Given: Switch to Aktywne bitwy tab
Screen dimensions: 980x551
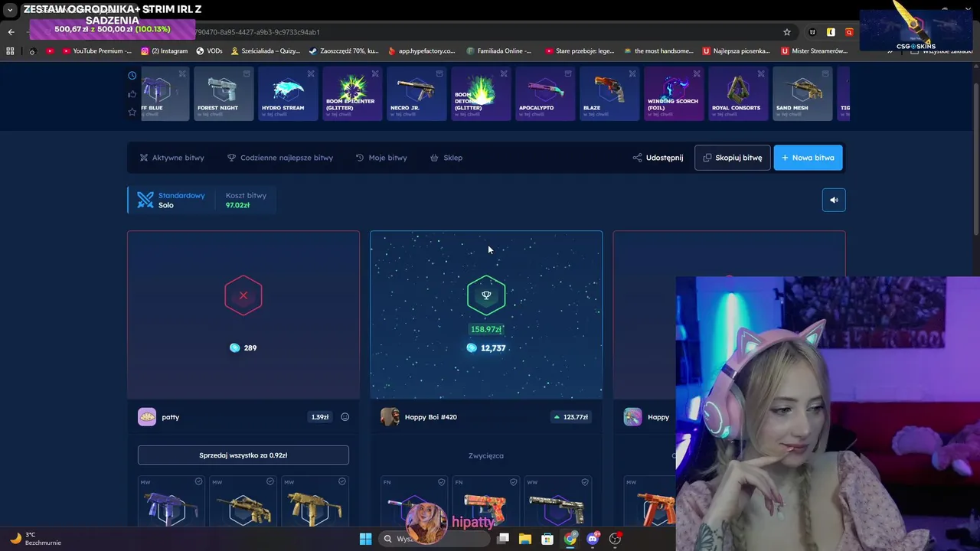Looking at the screenshot, I should pyautogui.click(x=171, y=158).
